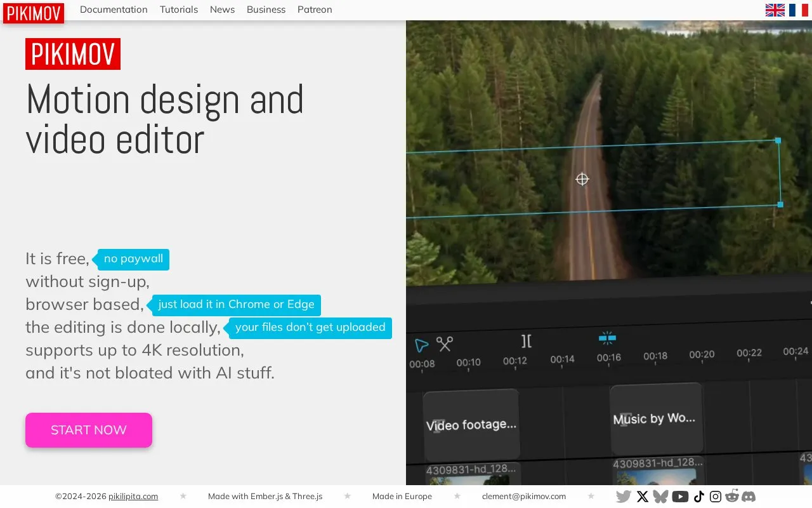Open the Documentation menu item
The width and height of the screenshot is (812, 508).
pos(114,10)
